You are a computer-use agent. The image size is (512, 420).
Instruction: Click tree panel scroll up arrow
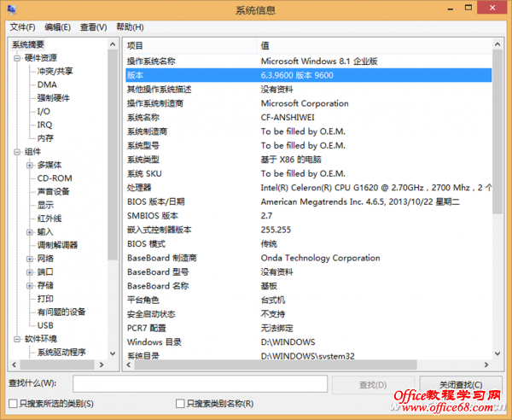click(113, 44)
